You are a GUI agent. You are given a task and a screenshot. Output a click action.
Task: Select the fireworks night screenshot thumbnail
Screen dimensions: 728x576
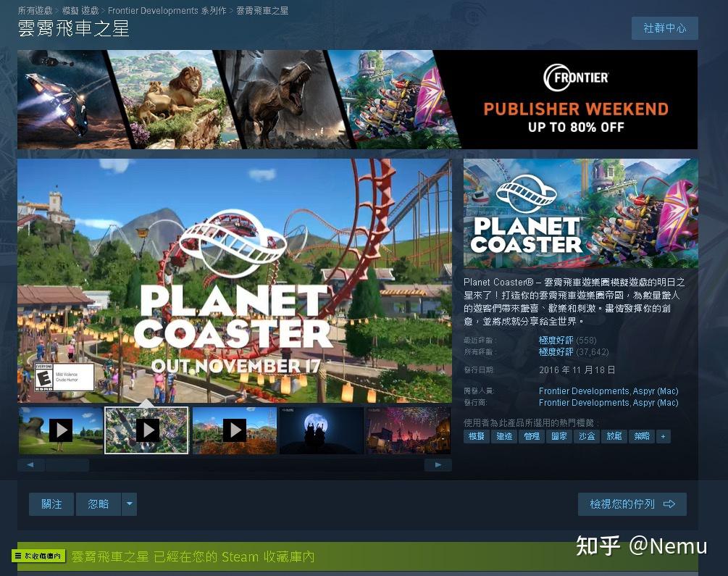(x=408, y=430)
